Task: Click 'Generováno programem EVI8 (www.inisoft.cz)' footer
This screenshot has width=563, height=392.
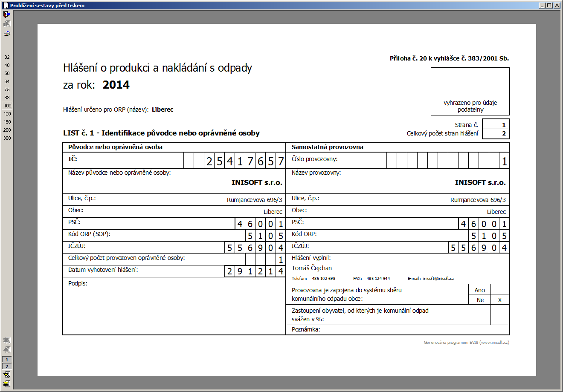Action: (x=467, y=343)
